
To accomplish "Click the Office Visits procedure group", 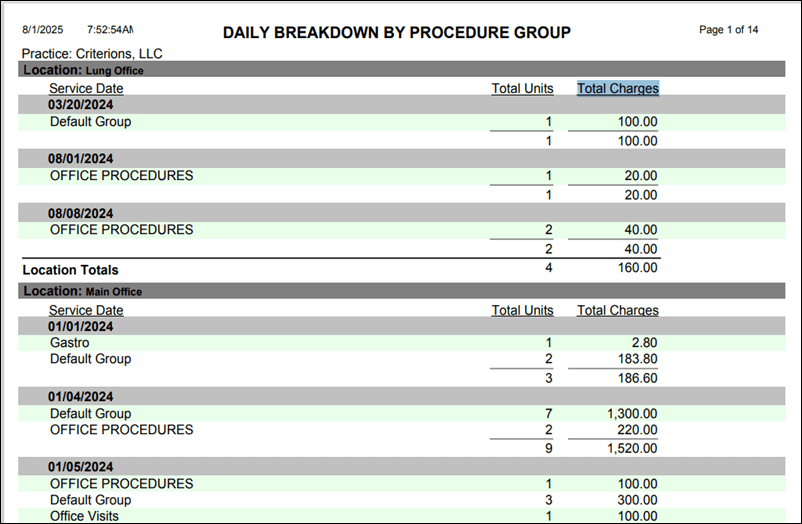I will pos(84,515).
